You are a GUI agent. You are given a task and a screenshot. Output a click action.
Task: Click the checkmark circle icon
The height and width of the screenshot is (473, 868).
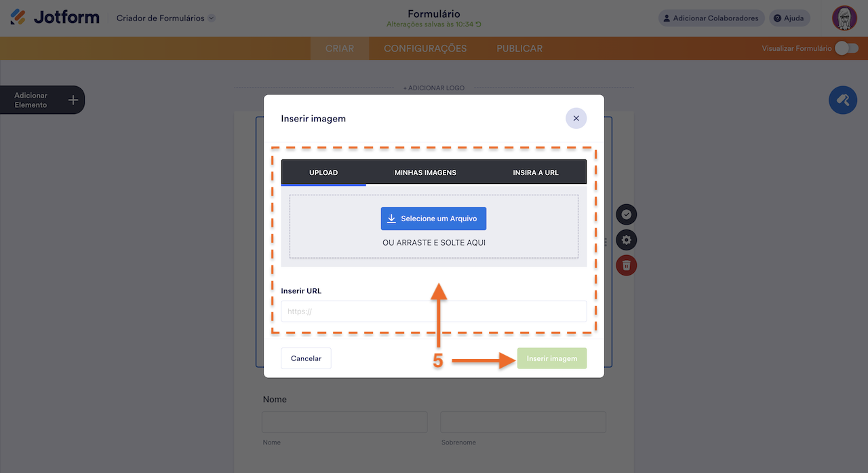[x=626, y=214]
